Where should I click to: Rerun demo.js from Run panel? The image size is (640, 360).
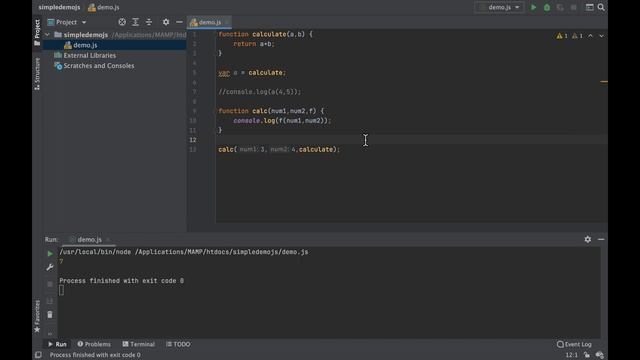(x=50, y=253)
